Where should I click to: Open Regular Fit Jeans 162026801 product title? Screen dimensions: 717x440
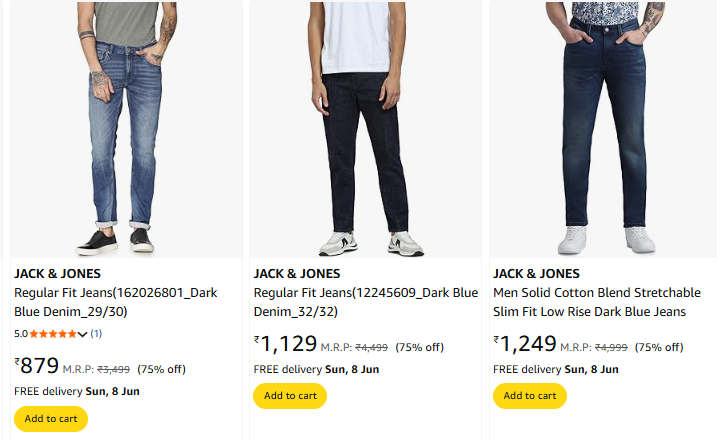click(115, 302)
